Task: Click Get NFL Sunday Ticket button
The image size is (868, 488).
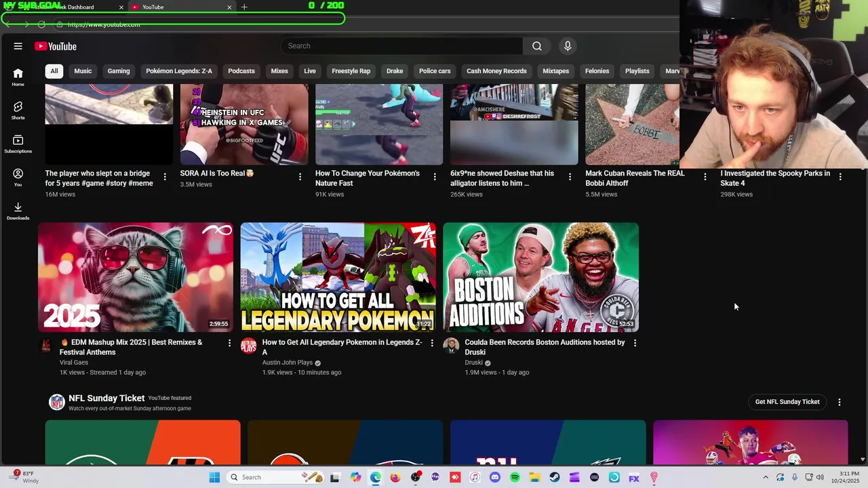Action: click(x=787, y=402)
